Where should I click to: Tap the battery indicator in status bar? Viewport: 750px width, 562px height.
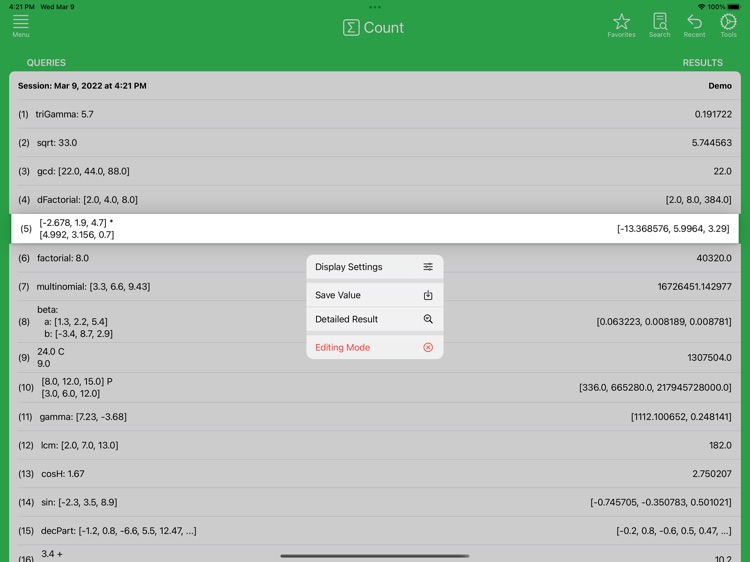[x=734, y=7]
